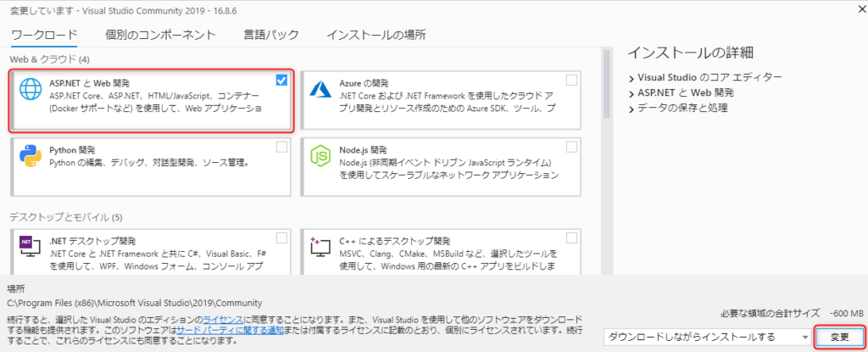Uncheck the ASP.NET と Web 開発 checkbox

pyautogui.click(x=281, y=81)
